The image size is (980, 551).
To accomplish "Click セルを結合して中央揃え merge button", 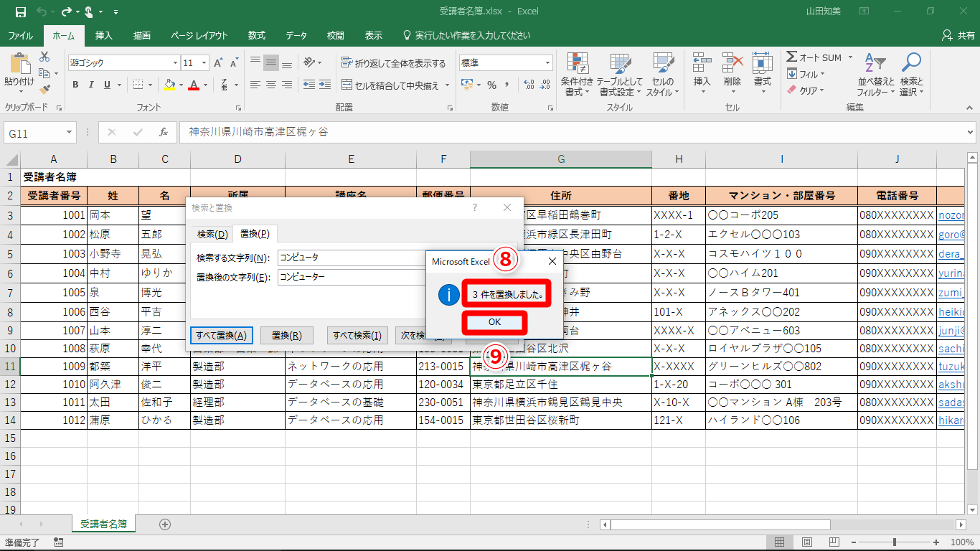I will tap(390, 85).
